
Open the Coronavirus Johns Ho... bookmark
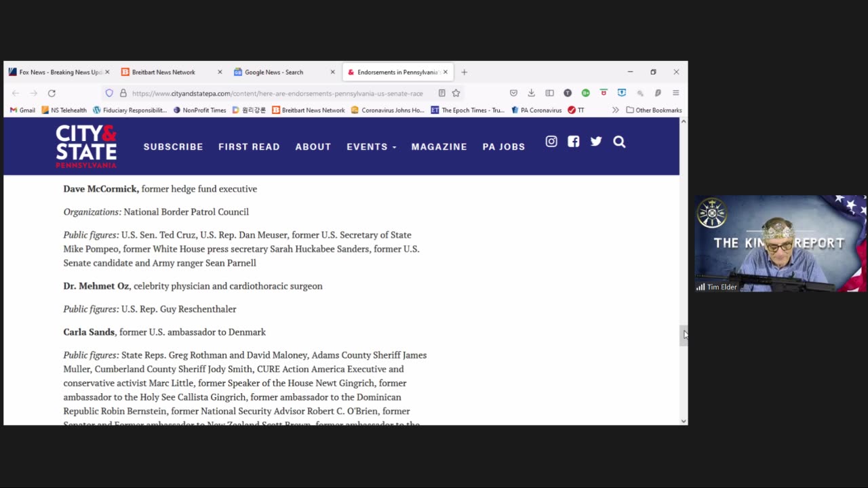(388, 110)
